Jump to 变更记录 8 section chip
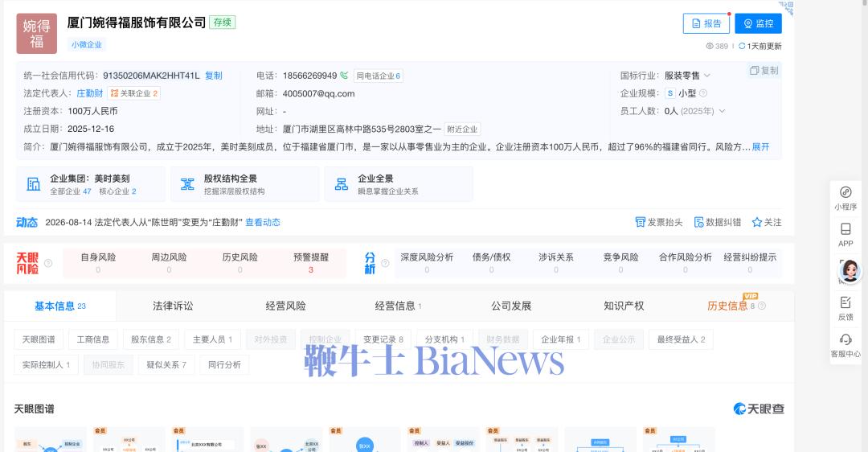The height and width of the screenshot is (452, 868). coord(383,339)
